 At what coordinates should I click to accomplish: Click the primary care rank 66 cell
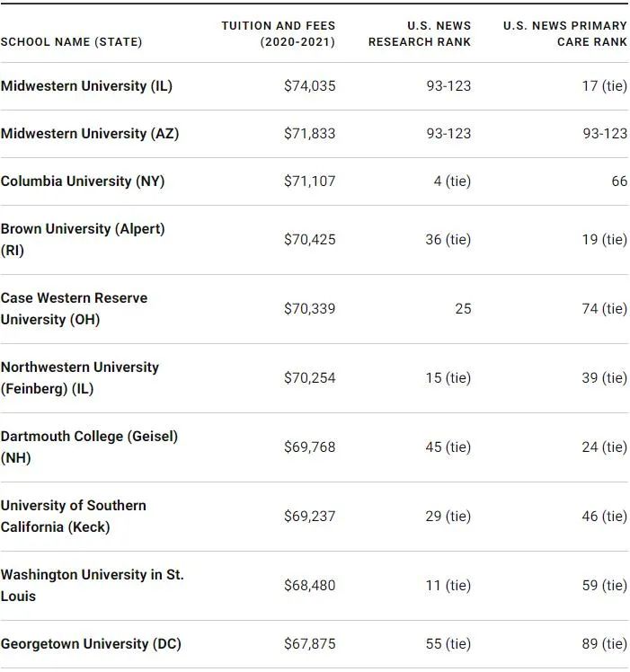click(x=618, y=181)
